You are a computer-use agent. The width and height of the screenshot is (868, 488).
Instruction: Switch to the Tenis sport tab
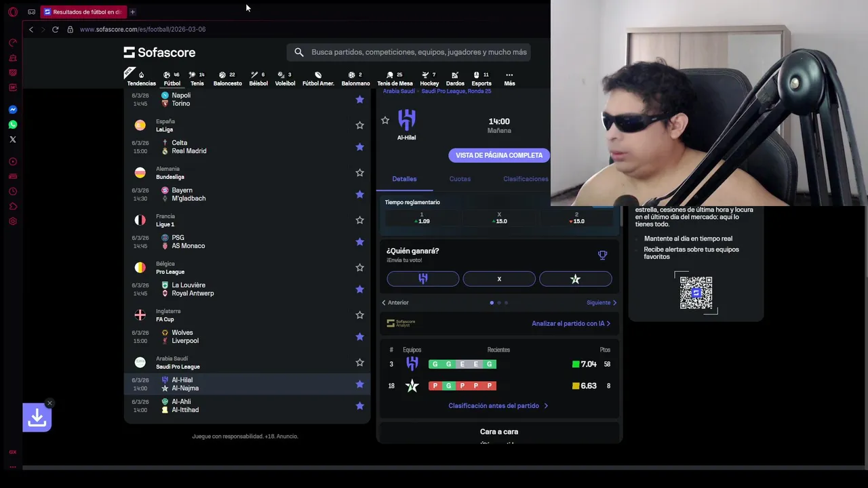pos(197,79)
